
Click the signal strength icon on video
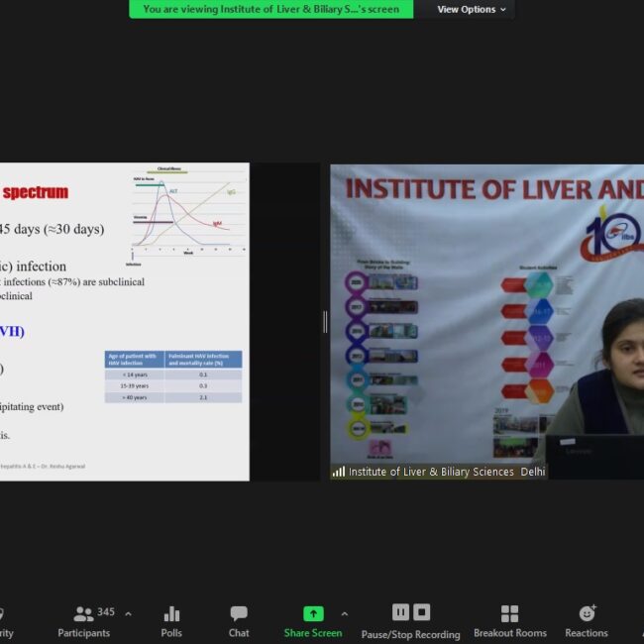[x=339, y=472]
